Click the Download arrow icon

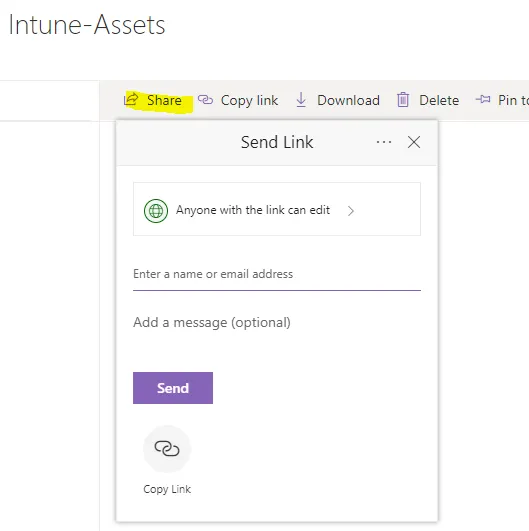tap(301, 100)
